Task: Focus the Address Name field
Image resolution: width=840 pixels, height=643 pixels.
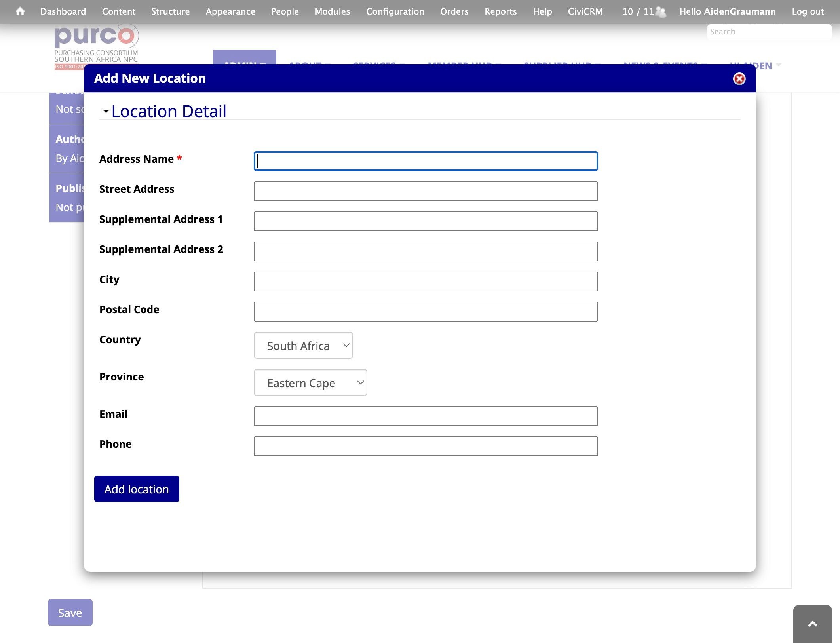Action: 426,161
